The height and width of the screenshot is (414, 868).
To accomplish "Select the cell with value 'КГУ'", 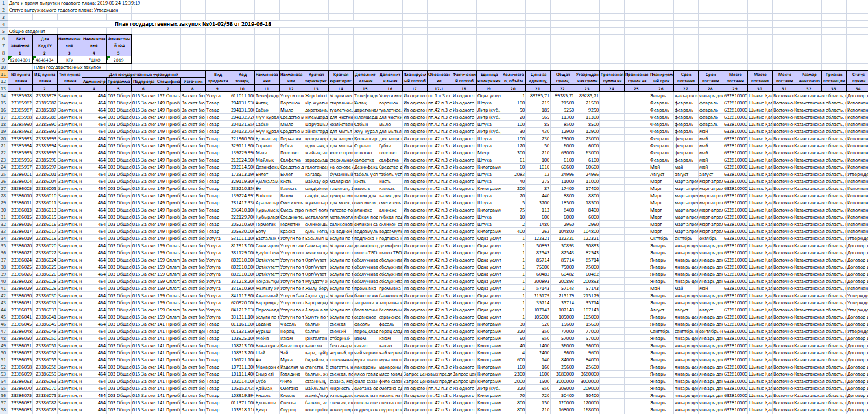I will [70, 60].
